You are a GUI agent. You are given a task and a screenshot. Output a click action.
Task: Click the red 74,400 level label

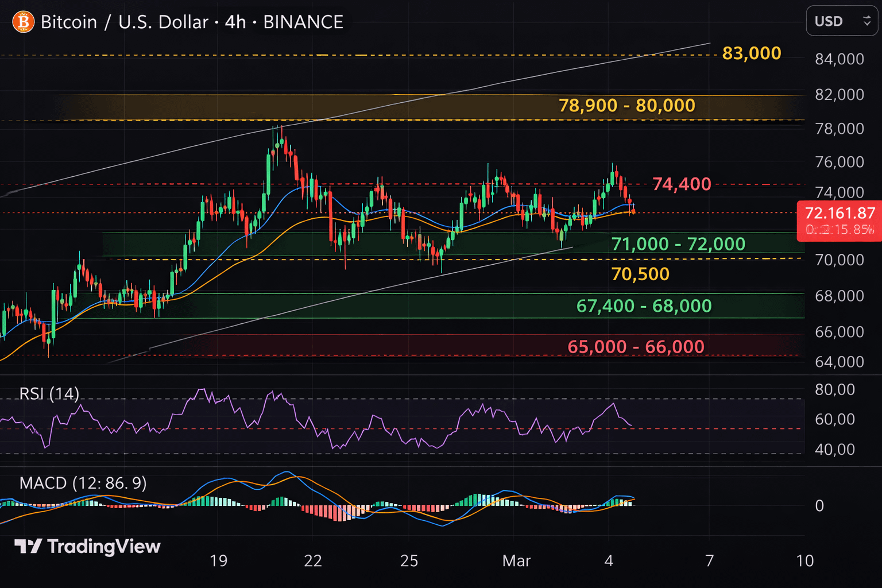click(682, 184)
